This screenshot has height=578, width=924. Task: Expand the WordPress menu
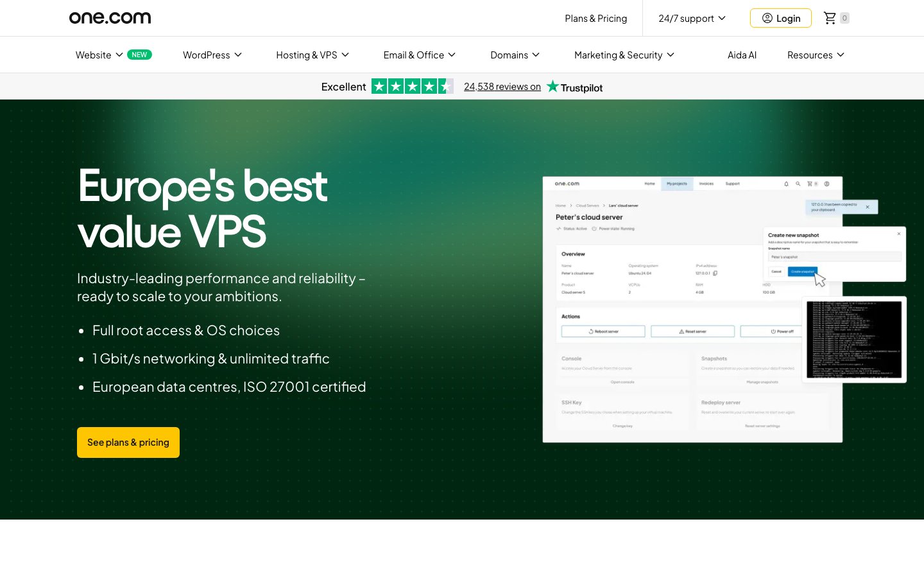coord(212,55)
